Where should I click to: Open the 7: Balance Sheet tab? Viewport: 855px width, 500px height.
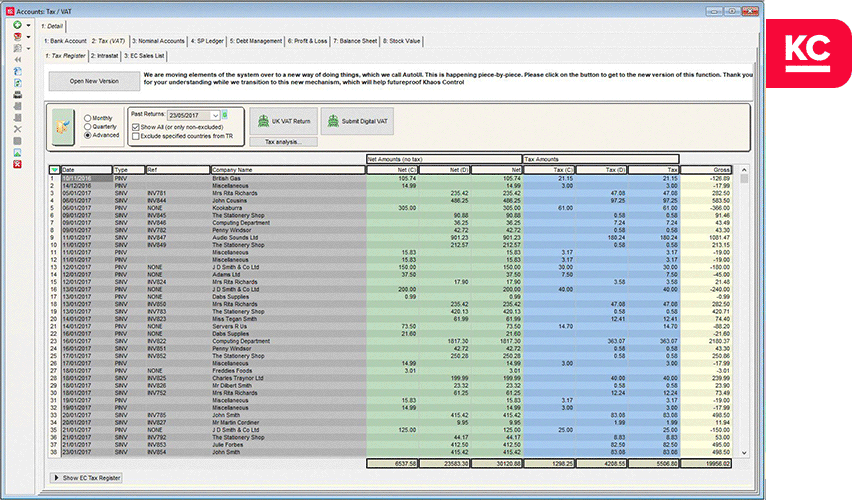tap(355, 41)
